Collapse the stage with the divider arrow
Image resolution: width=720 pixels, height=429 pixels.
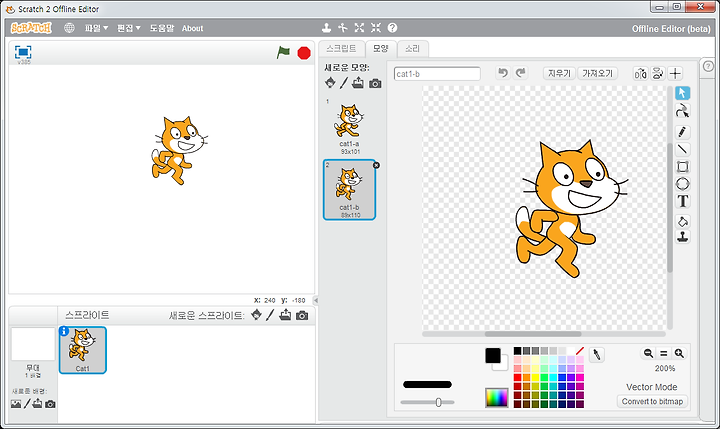point(316,300)
